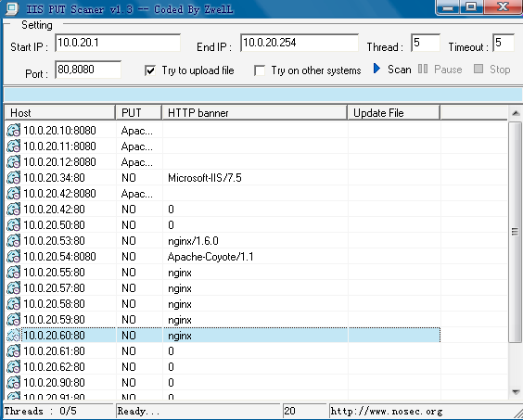Select the 10.0.20.54:8080 Apache-Coyote row
This screenshot has height=420, width=523.
tap(223, 257)
